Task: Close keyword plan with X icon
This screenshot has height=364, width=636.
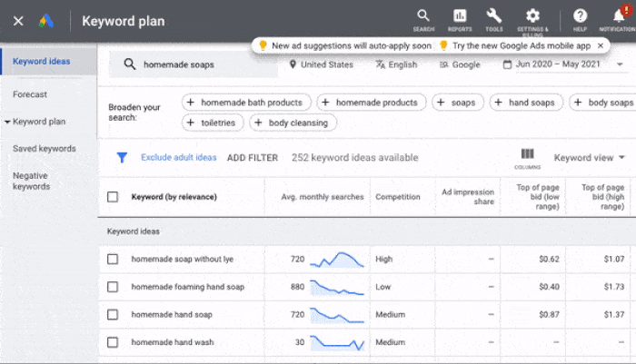Action: coord(18,21)
